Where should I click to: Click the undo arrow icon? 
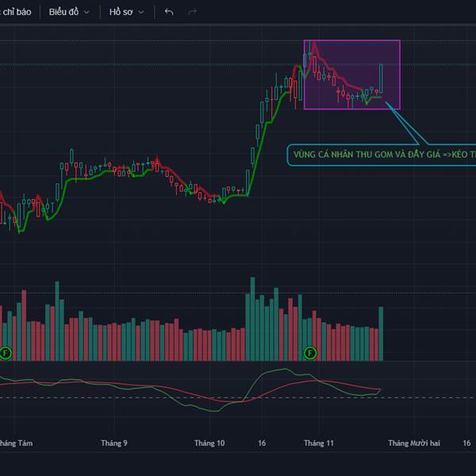[x=169, y=12]
